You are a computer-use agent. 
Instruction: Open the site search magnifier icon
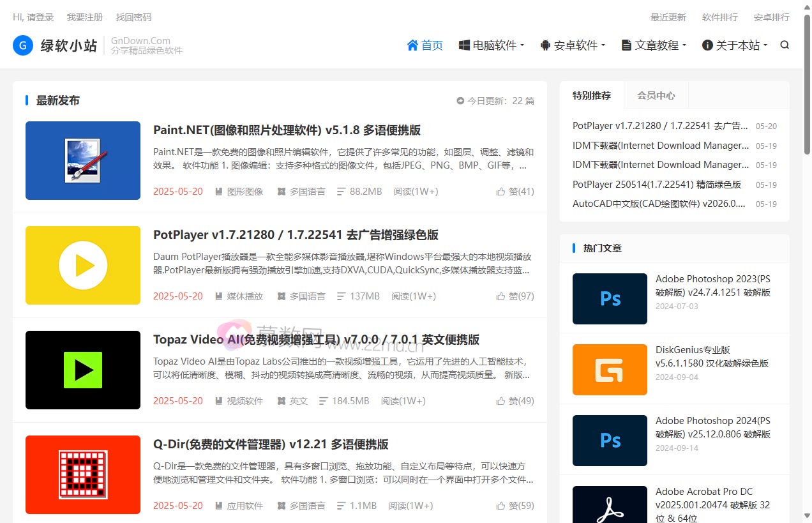click(x=785, y=45)
